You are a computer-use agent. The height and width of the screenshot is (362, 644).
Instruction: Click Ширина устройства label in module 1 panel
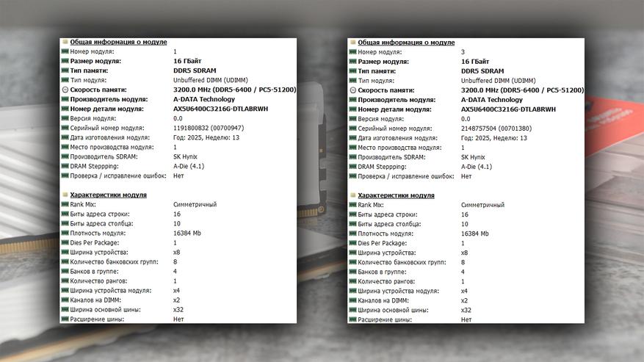(x=99, y=252)
